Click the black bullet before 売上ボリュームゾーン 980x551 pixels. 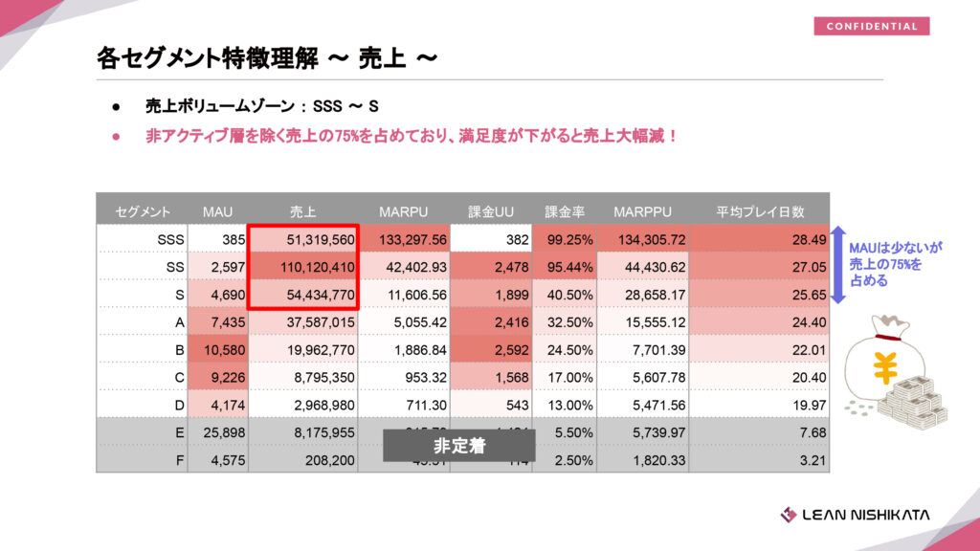(x=116, y=109)
